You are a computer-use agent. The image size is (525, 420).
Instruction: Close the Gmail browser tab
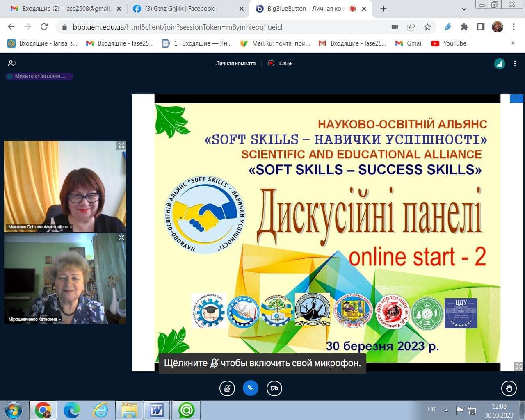click(x=120, y=9)
